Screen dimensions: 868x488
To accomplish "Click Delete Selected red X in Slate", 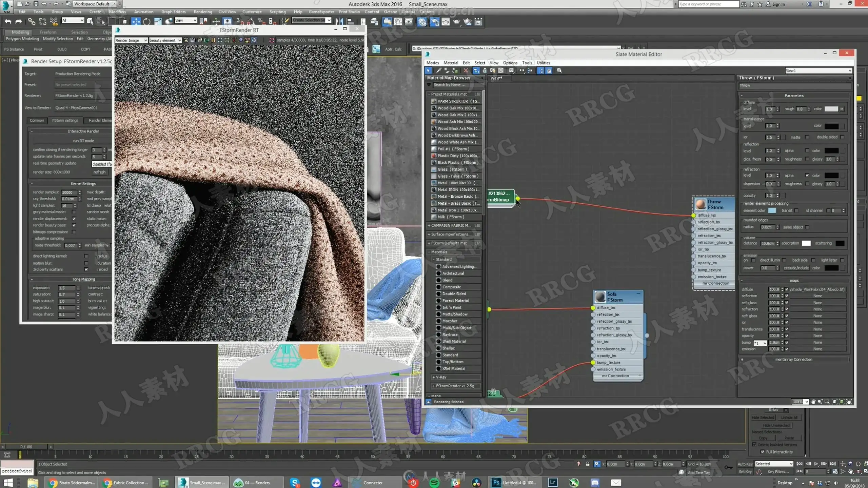I will [x=466, y=70].
